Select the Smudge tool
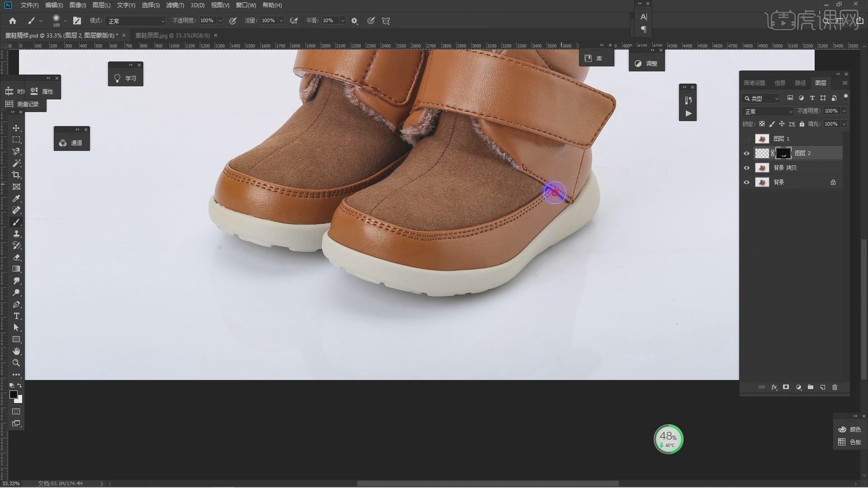The height and width of the screenshot is (488, 868). (x=16, y=281)
